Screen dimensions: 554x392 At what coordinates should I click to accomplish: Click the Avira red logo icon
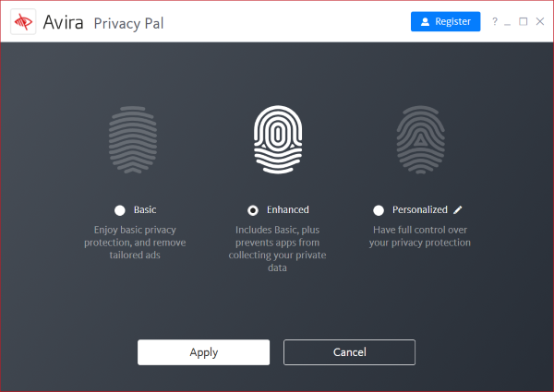tap(23, 22)
